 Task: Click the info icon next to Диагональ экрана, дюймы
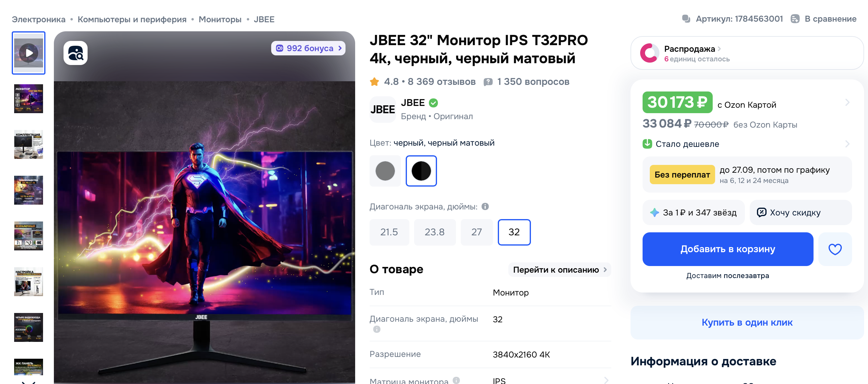[485, 206]
